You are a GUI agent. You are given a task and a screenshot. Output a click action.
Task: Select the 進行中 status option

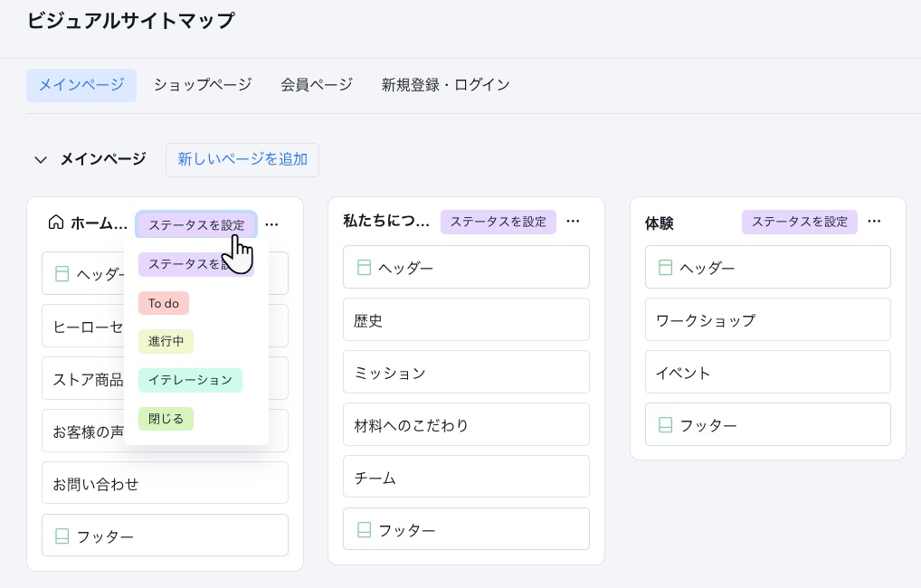tap(166, 341)
